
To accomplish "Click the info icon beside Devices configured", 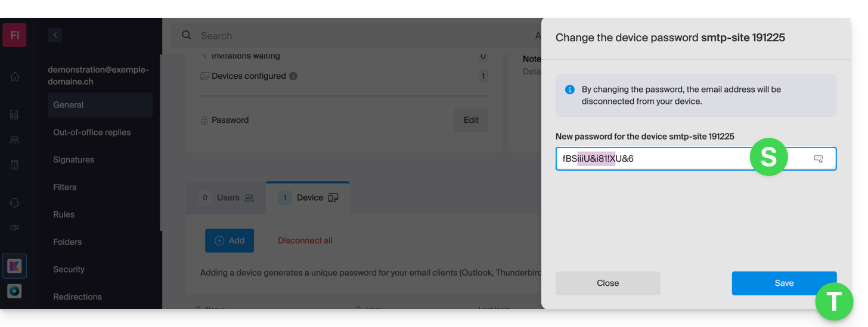I will pyautogui.click(x=293, y=76).
